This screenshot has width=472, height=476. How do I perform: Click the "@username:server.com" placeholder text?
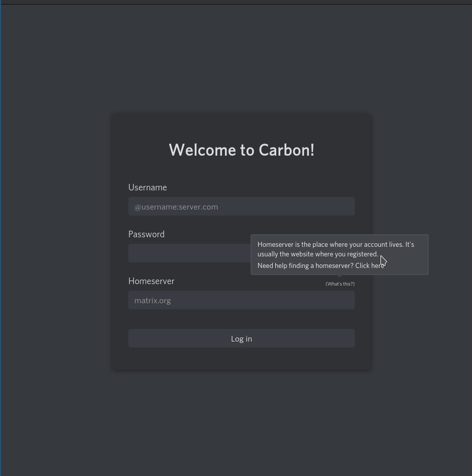pyautogui.click(x=176, y=207)
